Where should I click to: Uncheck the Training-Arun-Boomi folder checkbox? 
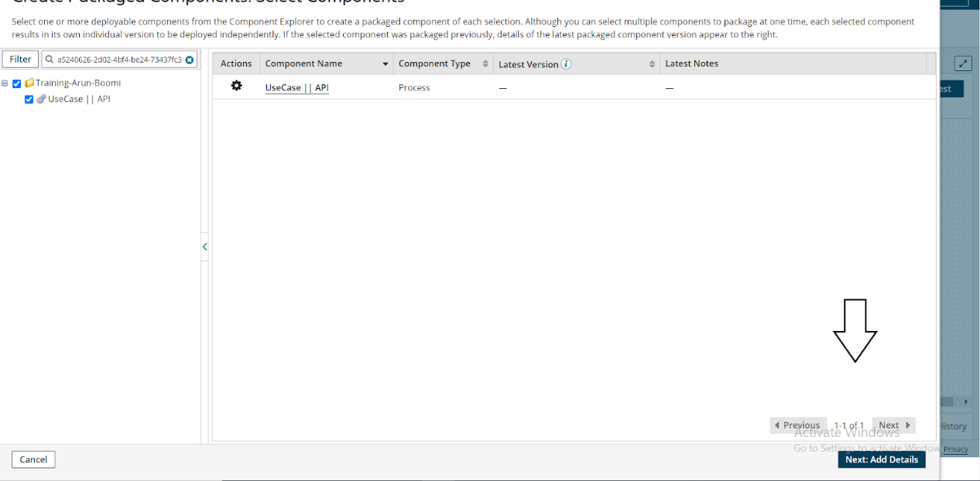pos(17,84)
